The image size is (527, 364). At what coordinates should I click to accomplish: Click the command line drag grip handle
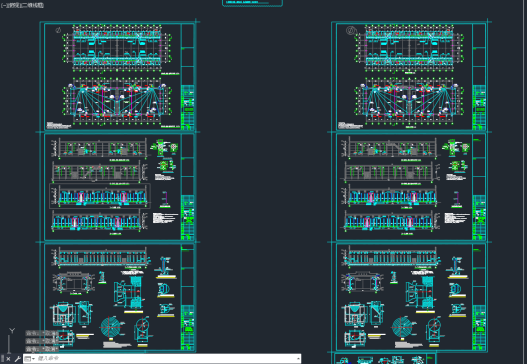point(2,359)
